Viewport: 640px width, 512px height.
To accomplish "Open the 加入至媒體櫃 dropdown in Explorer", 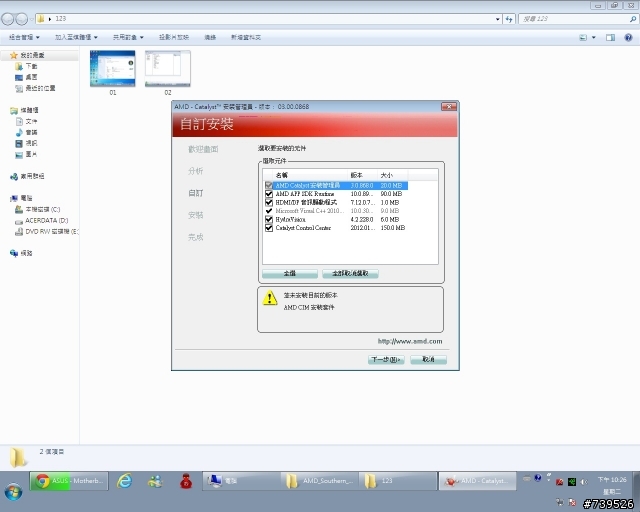I will coord(76,37).
